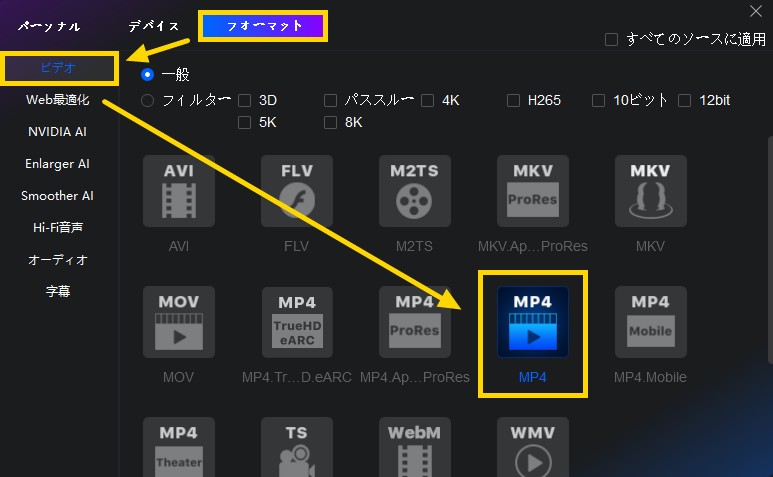Enable the 4K filter checkbox

pyautogui.click(x=427, y=101)
